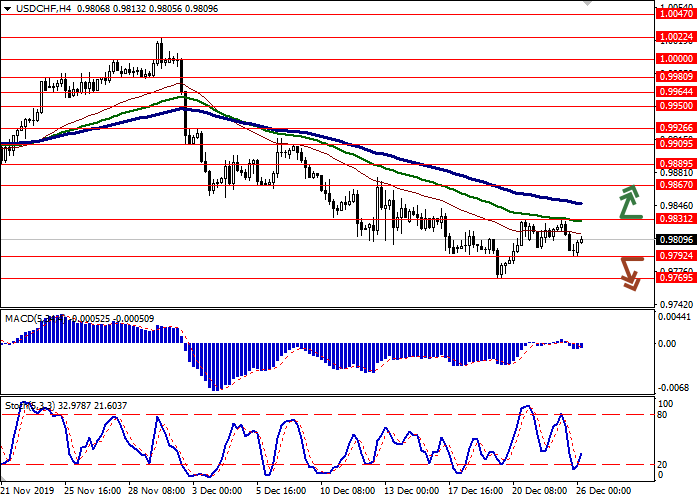Select the 0.99266 price level label

676,128
